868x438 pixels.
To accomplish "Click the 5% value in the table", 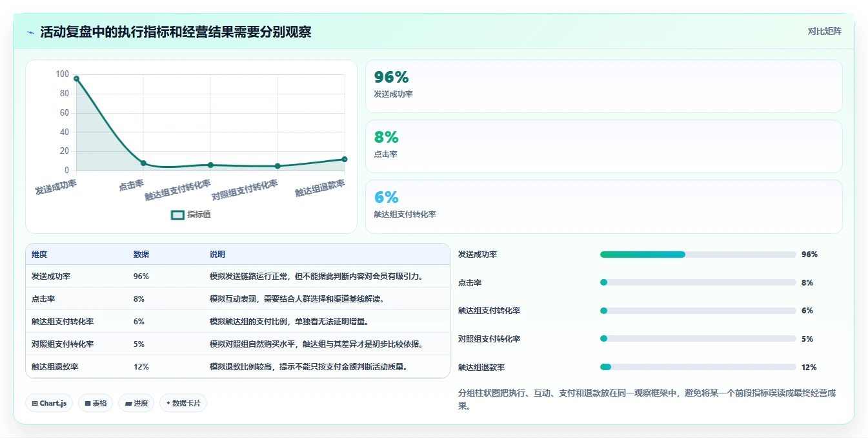I will (x=139, y=344).
